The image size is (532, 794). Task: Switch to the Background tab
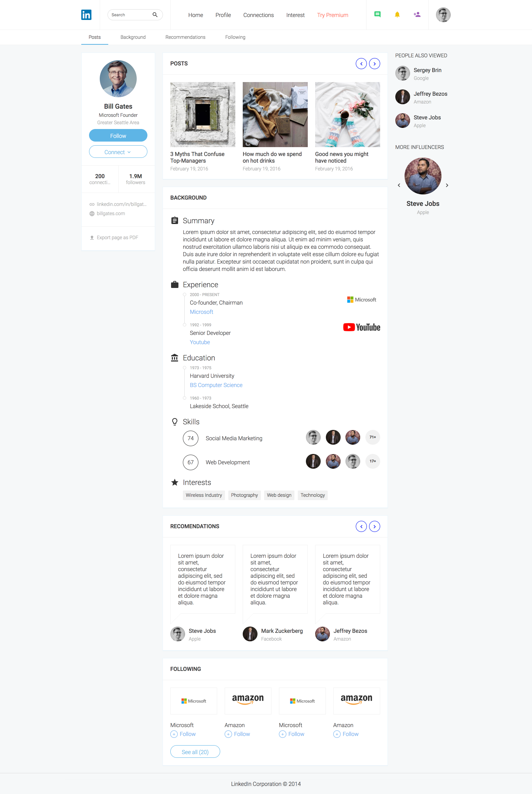133,37
